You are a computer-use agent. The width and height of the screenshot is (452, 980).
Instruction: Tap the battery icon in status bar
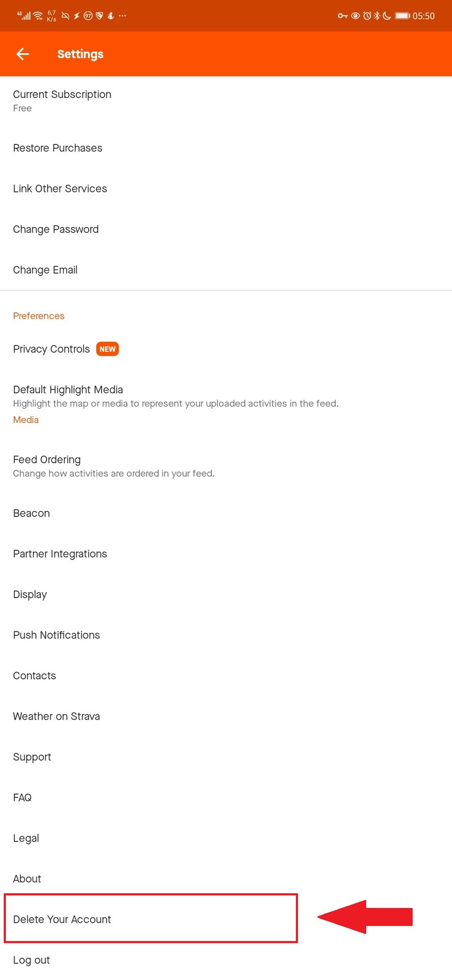pos(402,16)
